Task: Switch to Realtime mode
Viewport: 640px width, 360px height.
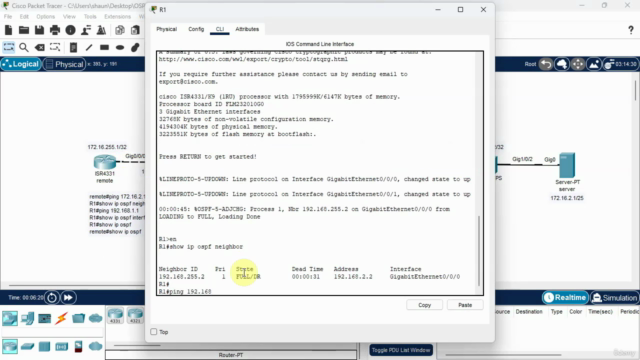Action: click(565, 298)
